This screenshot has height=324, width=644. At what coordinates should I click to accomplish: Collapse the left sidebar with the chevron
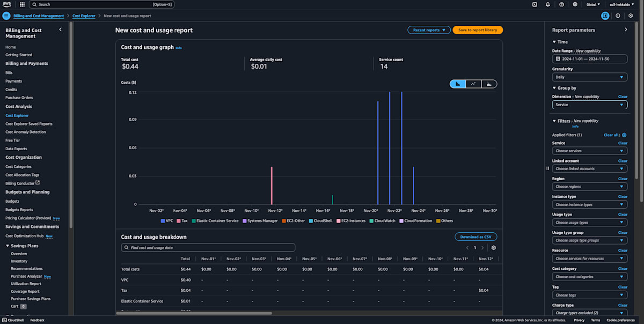60,30
